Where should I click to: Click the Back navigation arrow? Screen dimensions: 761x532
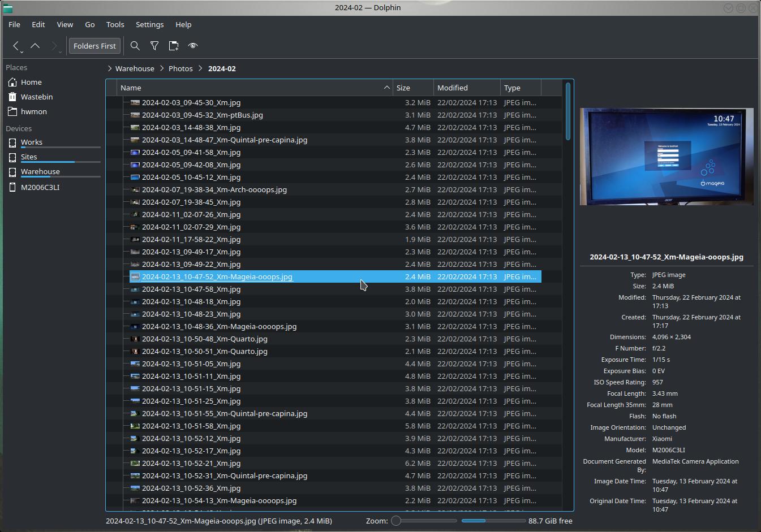tap(16, 46)
